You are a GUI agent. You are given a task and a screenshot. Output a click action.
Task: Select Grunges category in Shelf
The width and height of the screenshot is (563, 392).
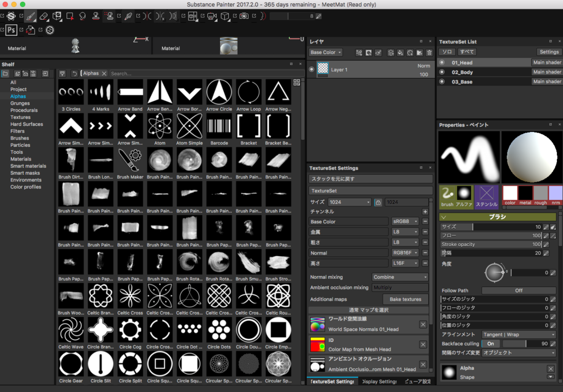click(x=20, y=103)
